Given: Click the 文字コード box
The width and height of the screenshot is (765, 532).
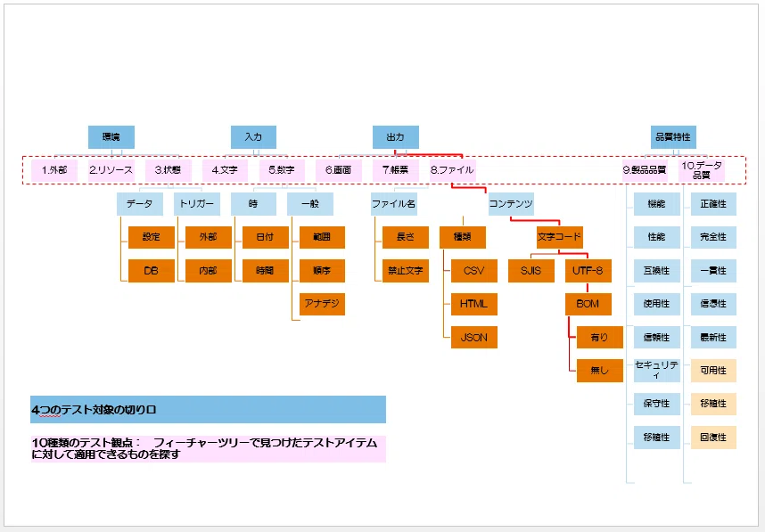Looking at the screenshot, I should 560,237.
